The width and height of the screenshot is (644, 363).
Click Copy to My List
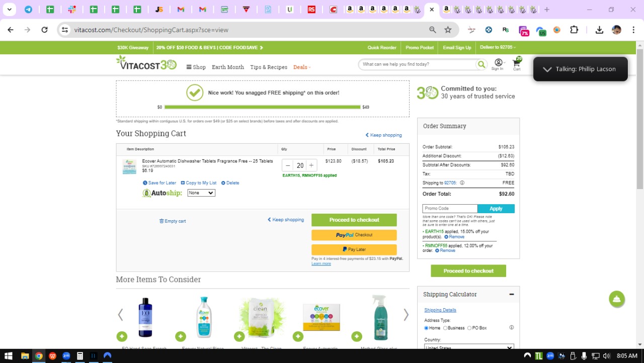(199, 183)
